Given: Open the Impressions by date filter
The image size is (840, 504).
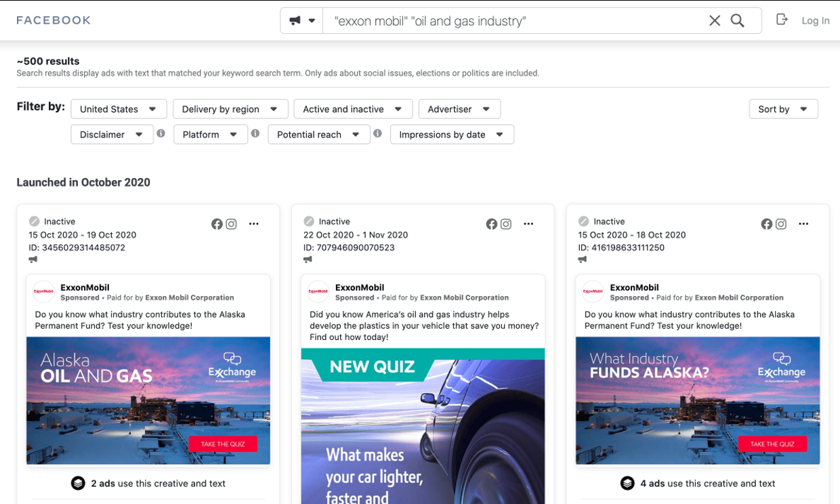Looking at the screenshot, I should click(x=452, y=135).
